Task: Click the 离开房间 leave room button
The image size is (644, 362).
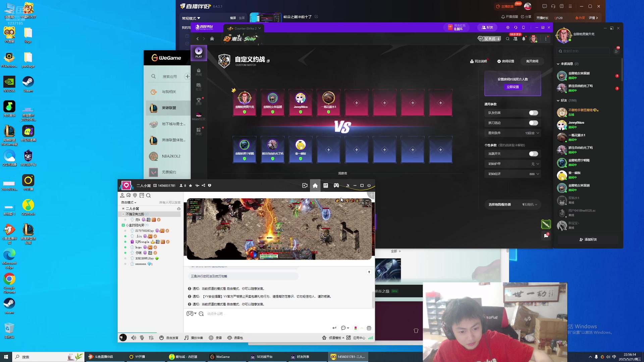Action: pyautogui.click(x=532, y=61)
